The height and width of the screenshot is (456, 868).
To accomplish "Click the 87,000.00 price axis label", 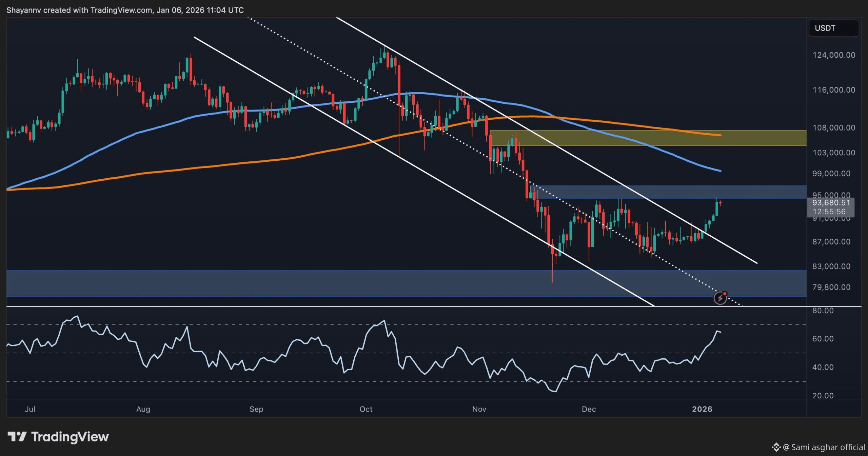I will (x=831, y=242).
